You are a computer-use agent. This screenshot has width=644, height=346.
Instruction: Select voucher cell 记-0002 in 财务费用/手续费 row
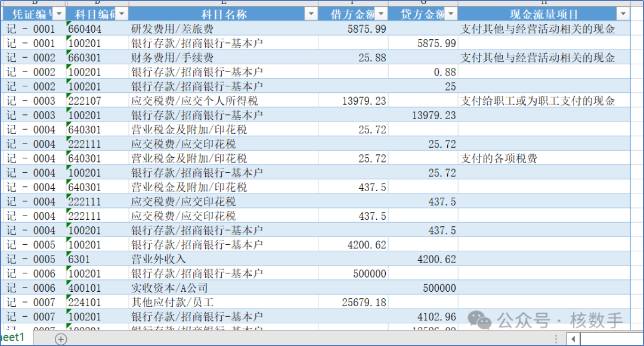coord(33,57)
